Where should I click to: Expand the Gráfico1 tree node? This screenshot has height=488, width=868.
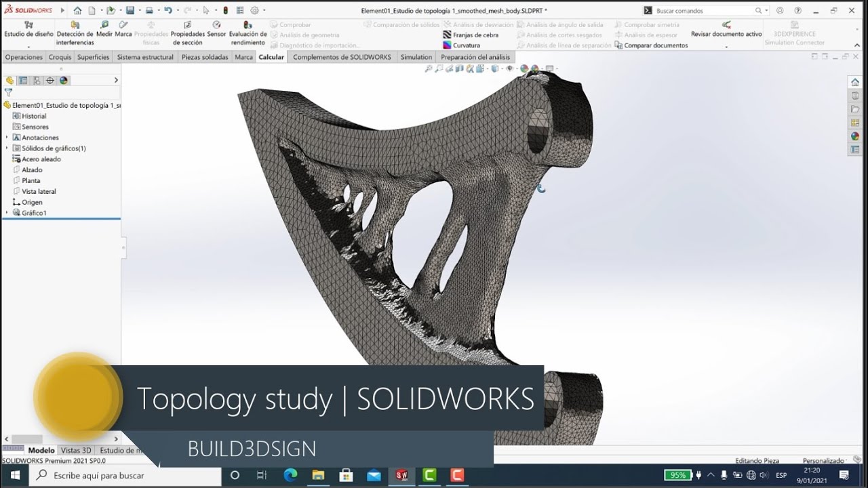[x=7, y=213]
